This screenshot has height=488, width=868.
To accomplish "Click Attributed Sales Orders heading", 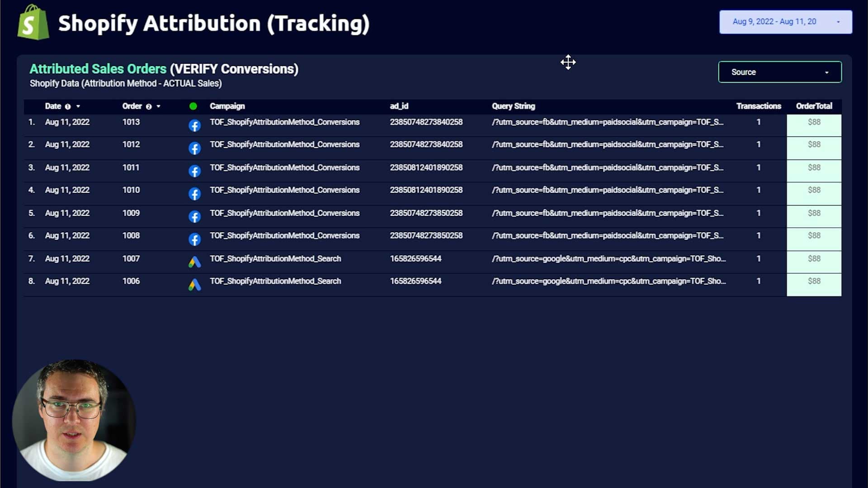I will click(x=98, y=69).
